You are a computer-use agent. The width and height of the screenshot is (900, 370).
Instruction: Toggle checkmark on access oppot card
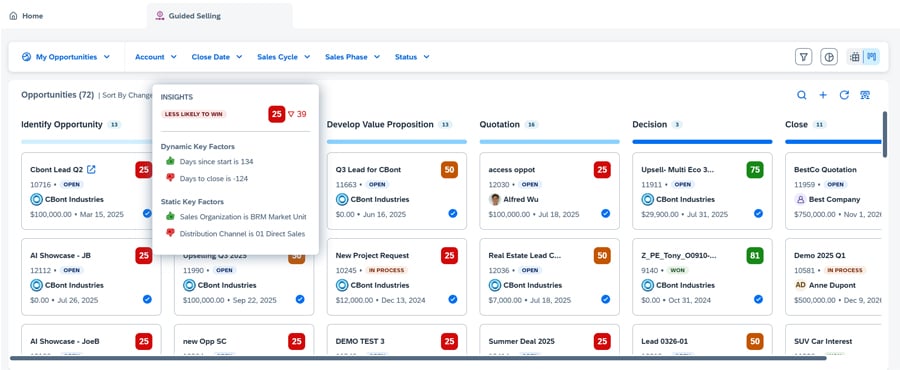click(x=606, y=213)
